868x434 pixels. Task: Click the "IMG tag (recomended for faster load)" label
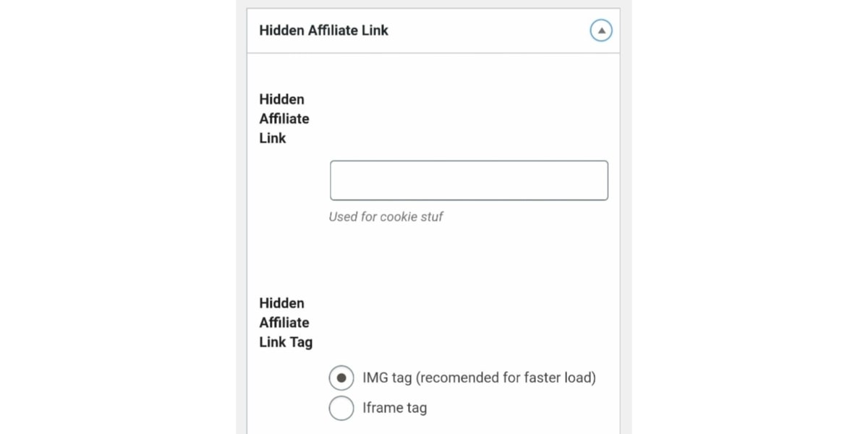coord(479,378)
